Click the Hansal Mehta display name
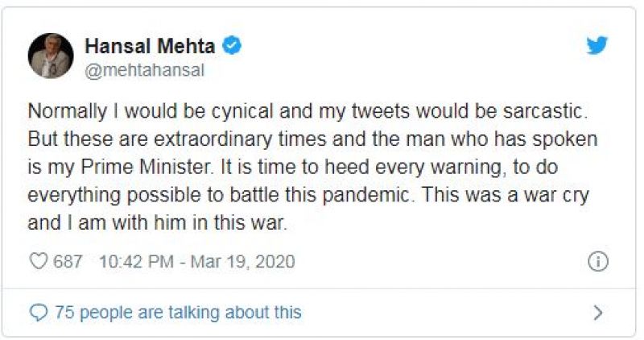The image size is (644, 340). click(x=150, y=46)
